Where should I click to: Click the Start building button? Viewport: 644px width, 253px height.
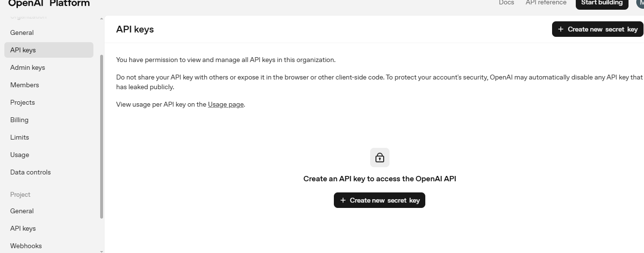602,3
